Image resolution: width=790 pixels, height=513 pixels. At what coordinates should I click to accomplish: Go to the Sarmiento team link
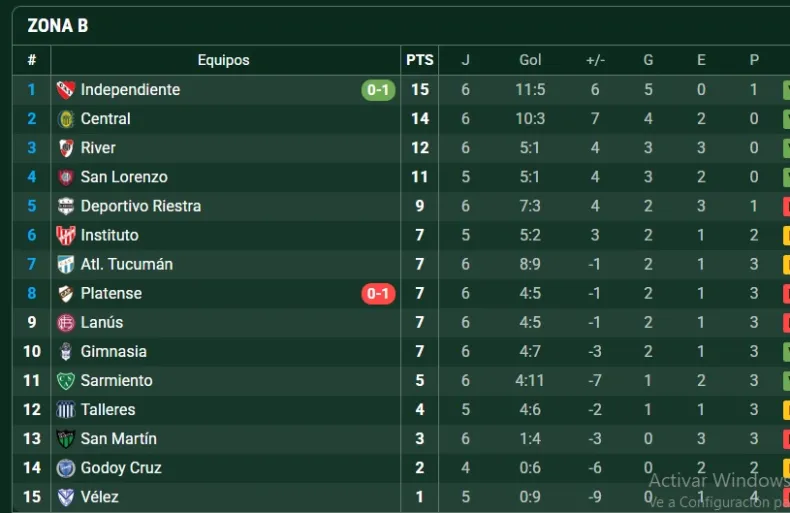[x=116, y=380]
